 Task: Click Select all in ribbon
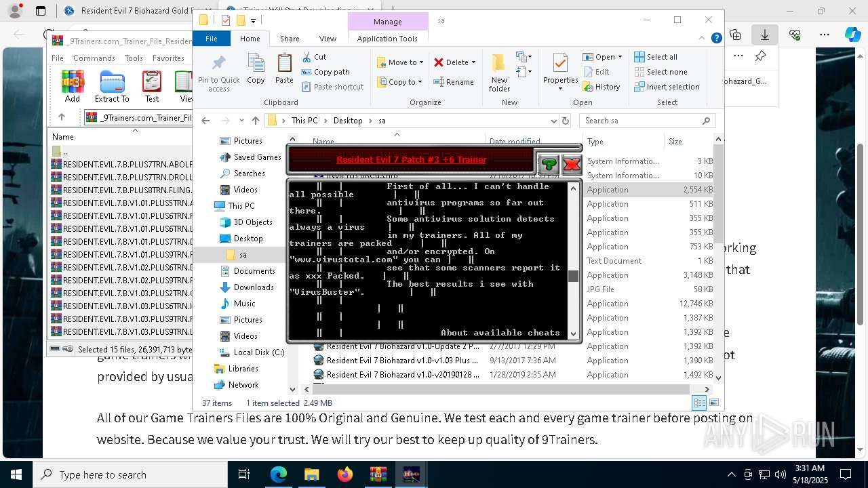656,57
